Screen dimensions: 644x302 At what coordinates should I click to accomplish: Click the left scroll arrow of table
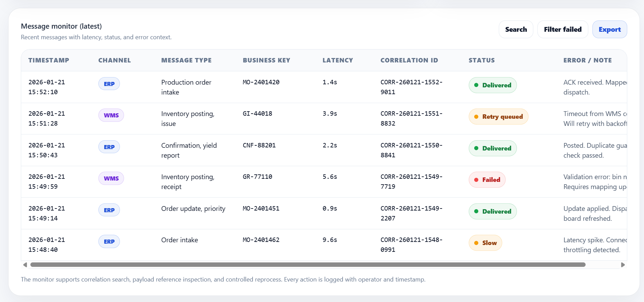point(25,265)
